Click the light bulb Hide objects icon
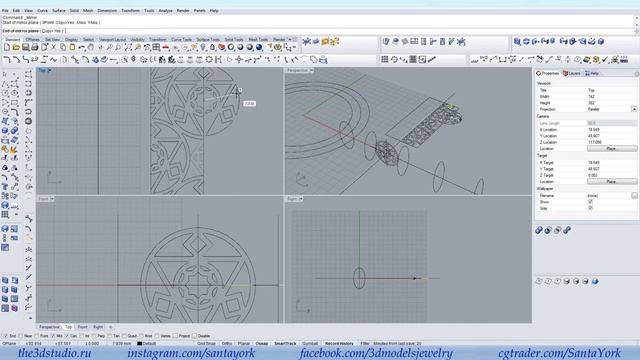The width and height of the screenshot is (640, 360). pos(203,47)
